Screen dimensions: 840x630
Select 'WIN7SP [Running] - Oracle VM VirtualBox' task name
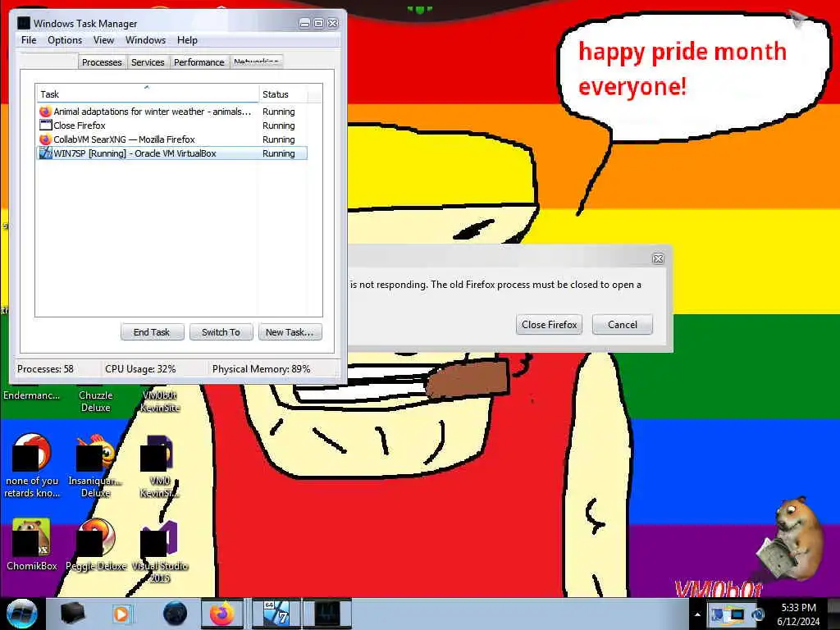pyautogui.click(x=135, y=153)
